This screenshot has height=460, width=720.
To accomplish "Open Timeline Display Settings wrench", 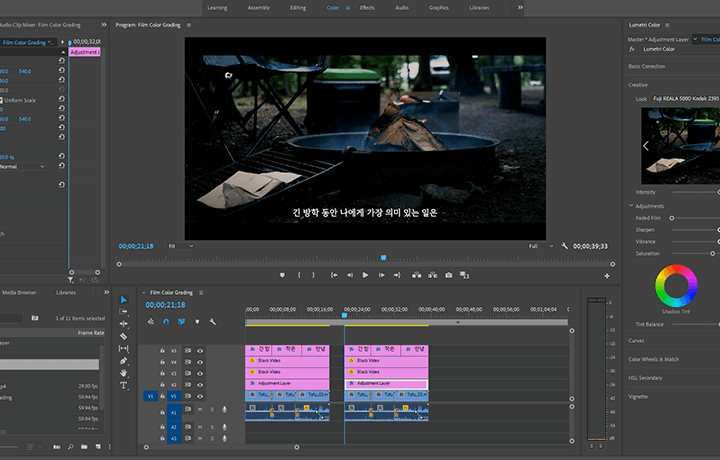I will pos(212,322).
